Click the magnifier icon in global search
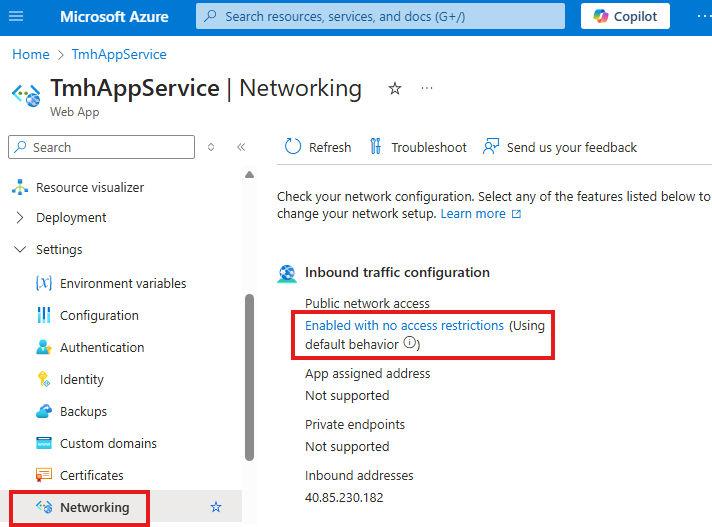The width and height of the screenshot is (712, 527). [210, 16]
